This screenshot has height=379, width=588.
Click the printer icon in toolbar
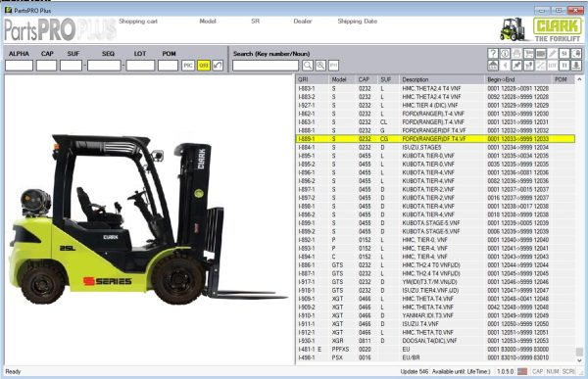click(x=516, y=54)
